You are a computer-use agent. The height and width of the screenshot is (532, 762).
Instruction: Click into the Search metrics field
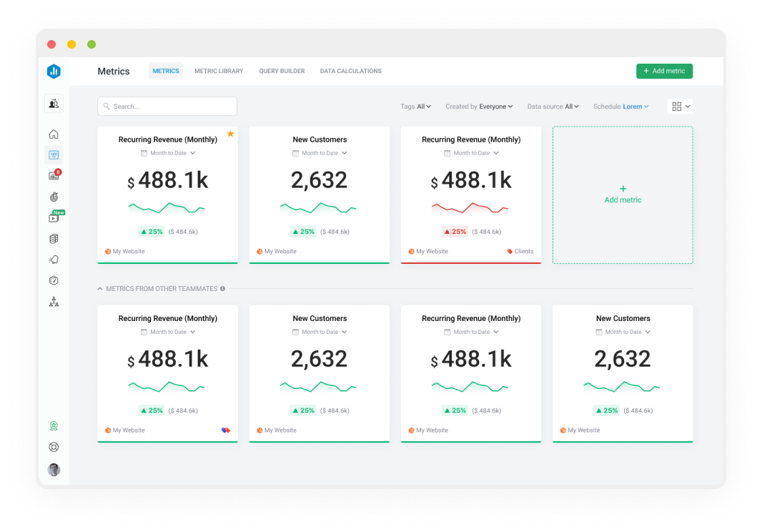click(167, 107)
